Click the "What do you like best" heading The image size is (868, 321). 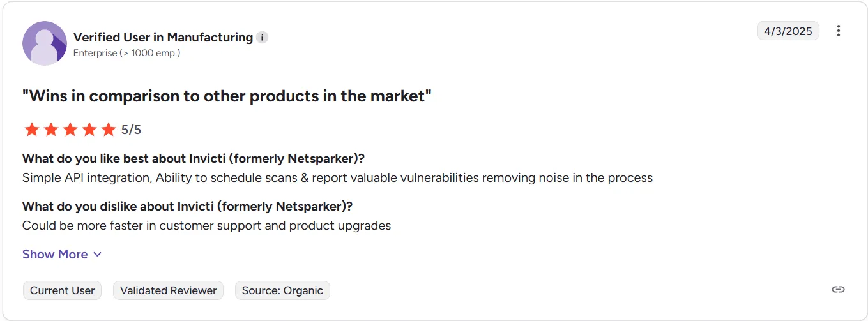[x=197, y=158]
